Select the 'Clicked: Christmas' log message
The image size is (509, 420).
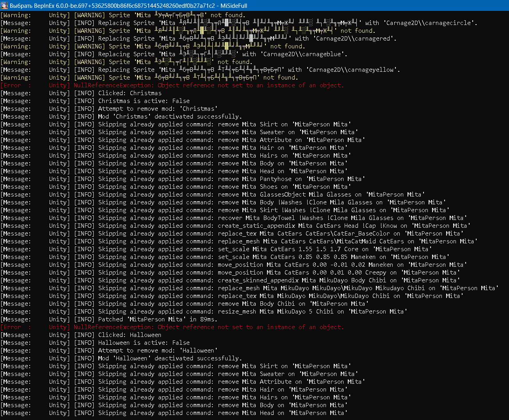[130, 93]
